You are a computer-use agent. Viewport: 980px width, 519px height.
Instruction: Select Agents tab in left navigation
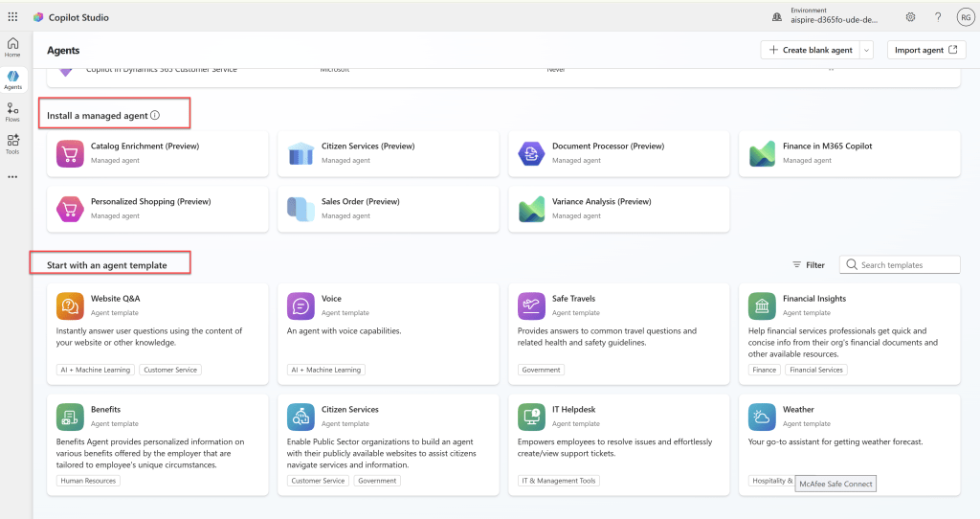point(12,79)
